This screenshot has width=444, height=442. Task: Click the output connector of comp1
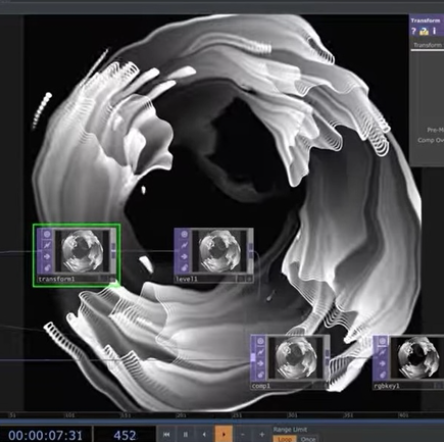pos(327,358)
